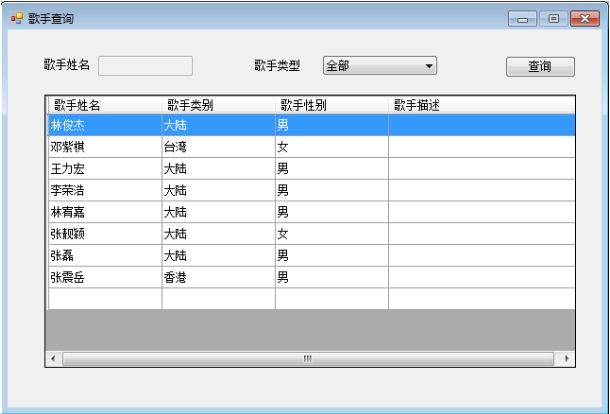Select the 张震岳 name cell
Screen dimensions: 610x414
click(x=105, y=278)
